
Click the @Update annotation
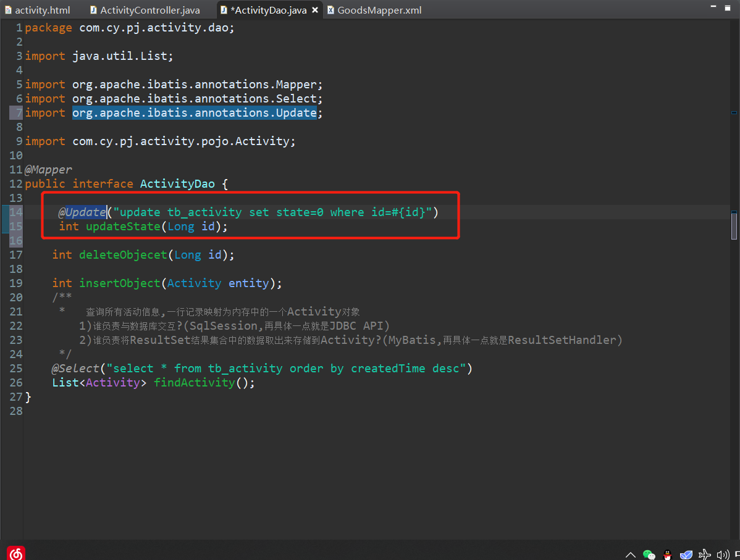tap(82, 212)
